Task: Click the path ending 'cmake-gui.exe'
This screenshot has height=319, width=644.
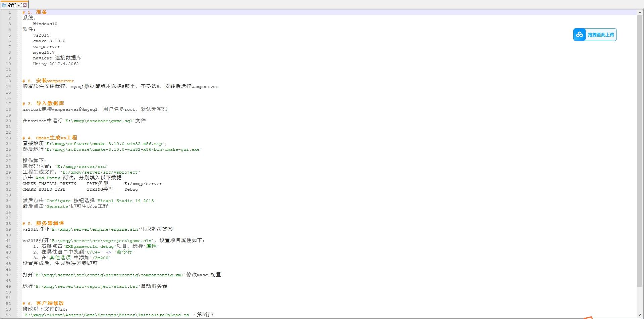Action: click(123, 149)
